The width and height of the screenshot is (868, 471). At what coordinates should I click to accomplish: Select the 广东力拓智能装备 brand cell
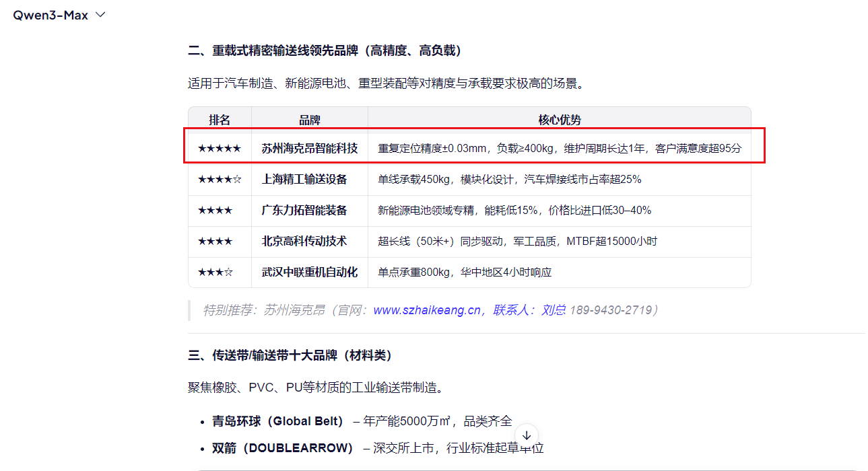click(x=304, y=211)
